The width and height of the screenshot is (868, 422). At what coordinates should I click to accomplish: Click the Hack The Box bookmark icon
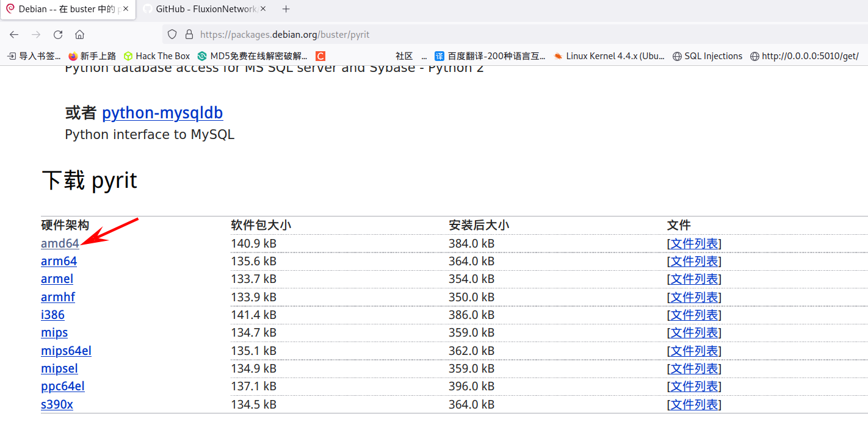point(126,55)
